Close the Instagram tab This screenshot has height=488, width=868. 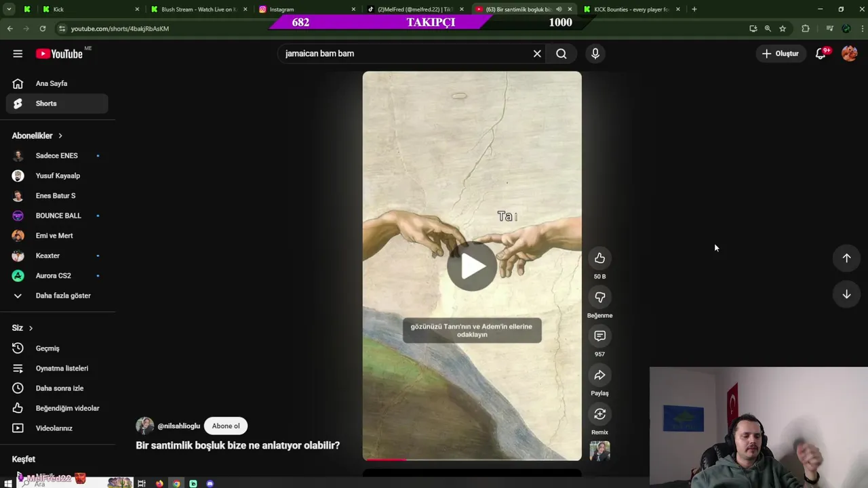pos(353,9)
